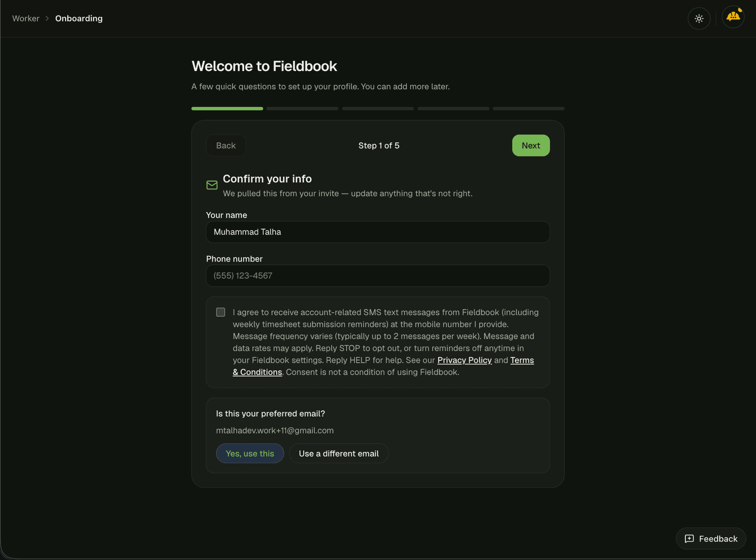
Task: Check the SMS consent checkbox
Action: [220, 312]
